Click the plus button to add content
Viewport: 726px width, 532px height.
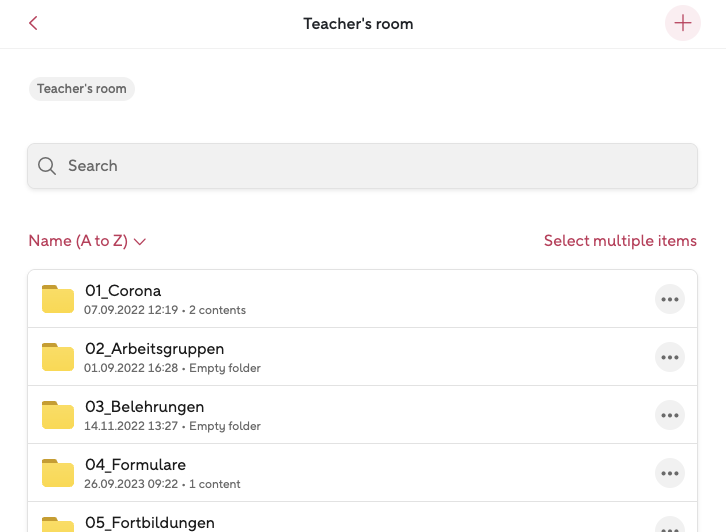tap(683, 23)
